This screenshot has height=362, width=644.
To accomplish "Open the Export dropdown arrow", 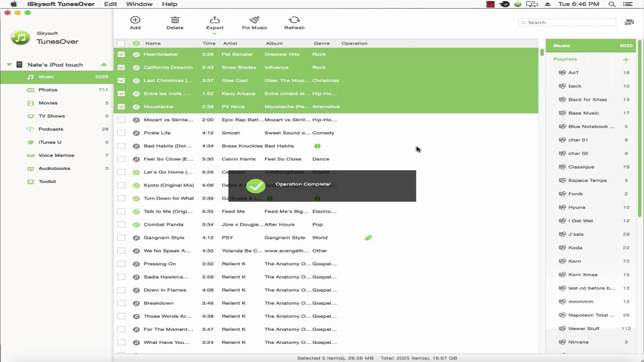I will pos(214,34).
